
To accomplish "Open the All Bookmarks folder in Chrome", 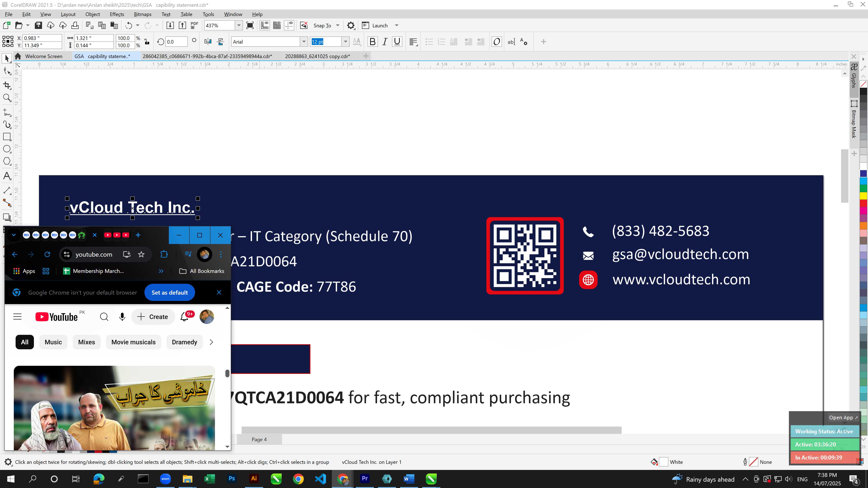I will pyautogui.click(x=202, y=271).
